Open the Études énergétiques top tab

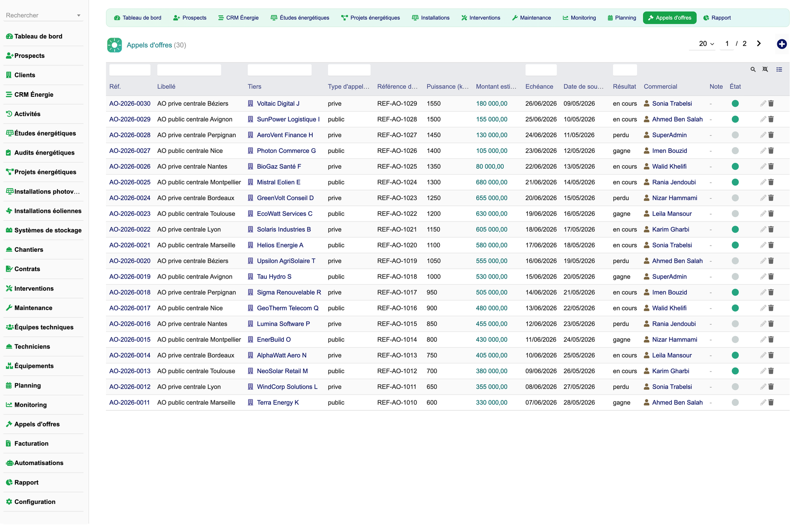click(300, 18)
